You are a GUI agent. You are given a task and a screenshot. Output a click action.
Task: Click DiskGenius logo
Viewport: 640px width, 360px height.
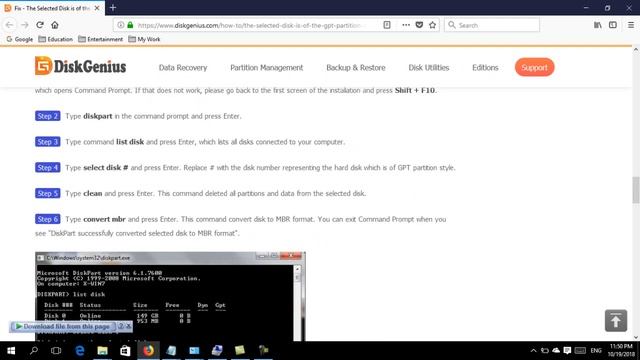pos(80,66)
